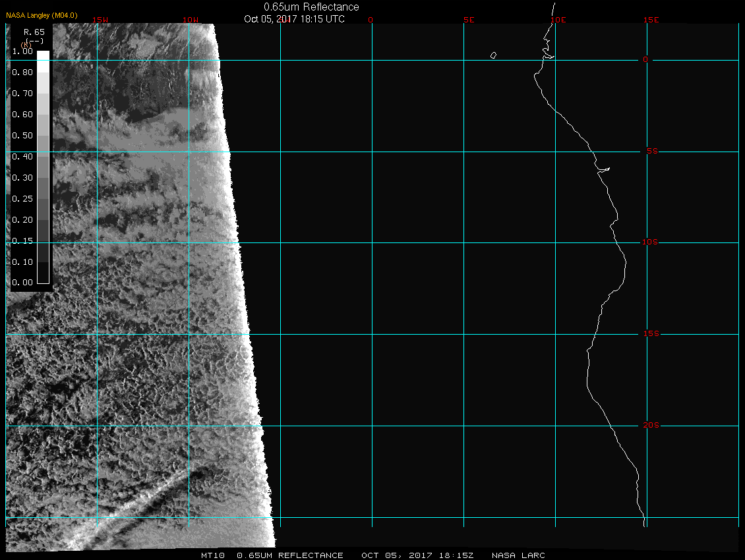Click the 'NASA LARC' footer text
The width and height of the screenshot is (745, 560).
pos(518,555)
